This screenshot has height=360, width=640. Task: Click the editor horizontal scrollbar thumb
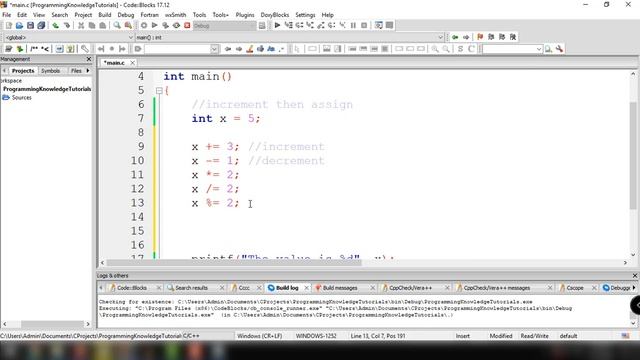[x=234, y=263]
